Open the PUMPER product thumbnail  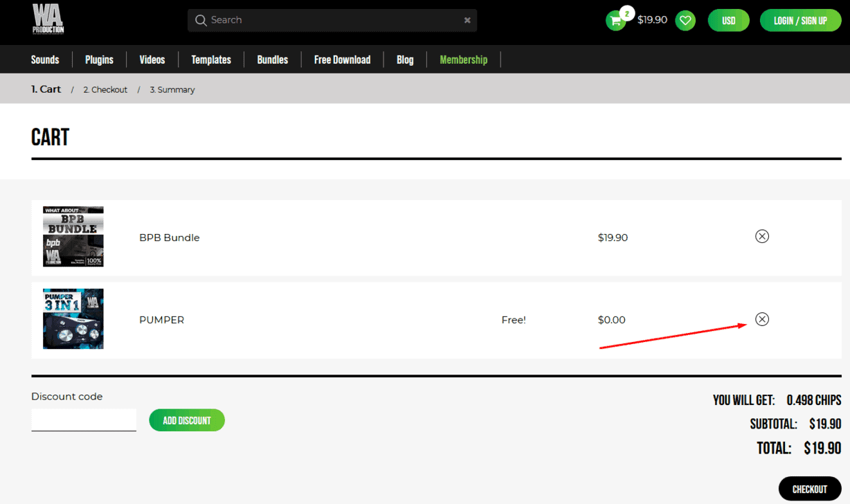pyautogui.click(x=73, y=319)
